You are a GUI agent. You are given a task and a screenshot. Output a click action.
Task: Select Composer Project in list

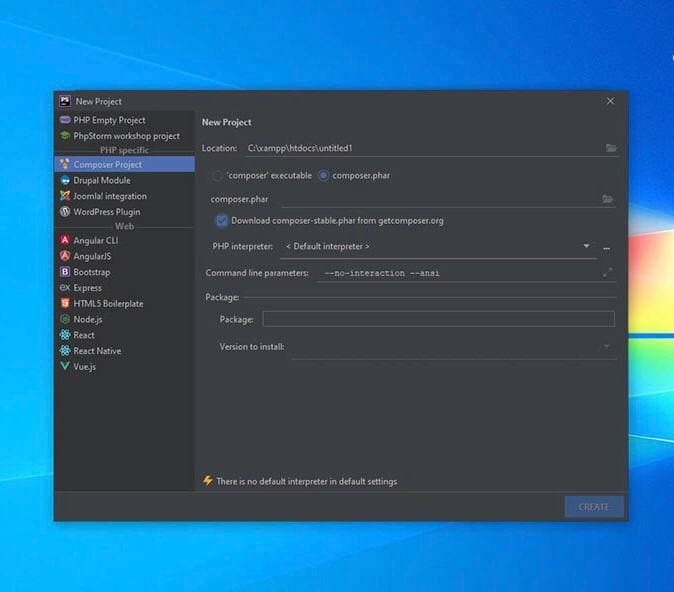(x=125, y=164)
